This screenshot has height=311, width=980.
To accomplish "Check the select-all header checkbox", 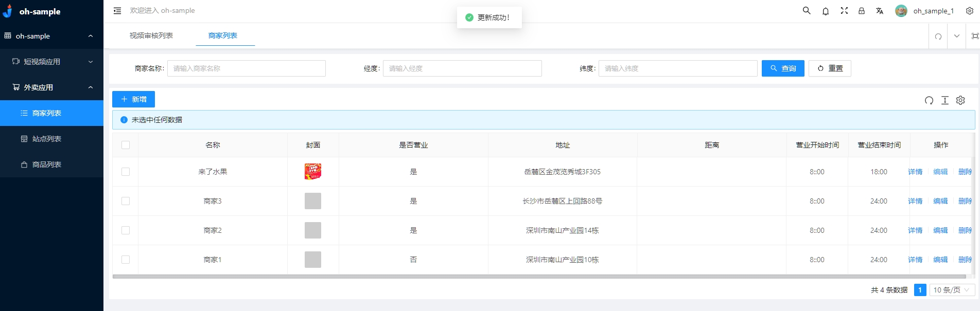I will coord(126,145).
